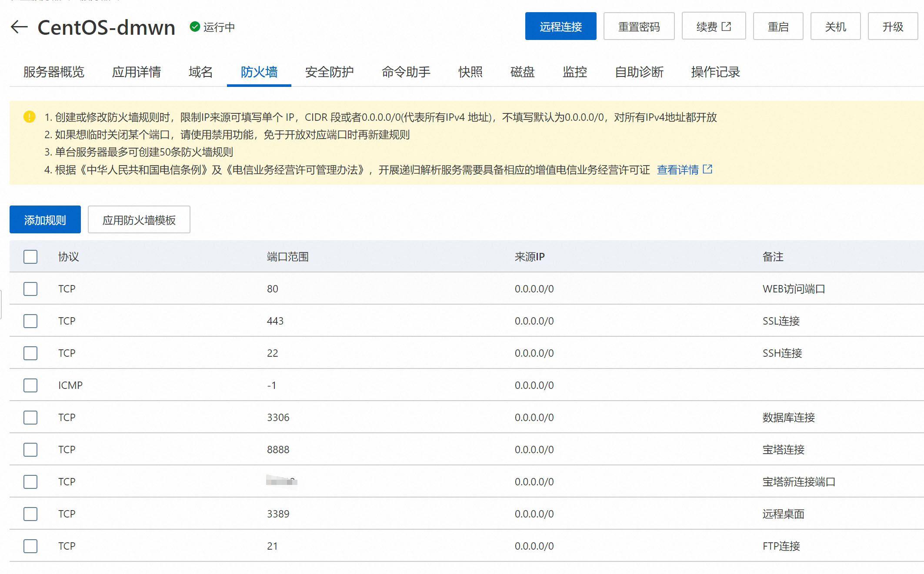Click the 重启 restart button
Screen dimensions: 924x574
click(x=778, y=27)
